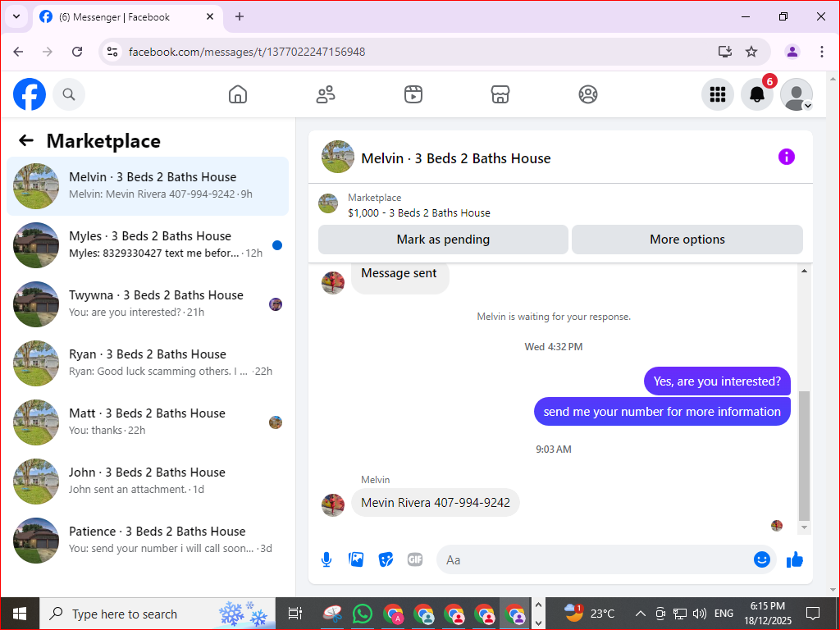Click the browser back arrow
This screenshot has height=630, width=840.
click(18, 52)
